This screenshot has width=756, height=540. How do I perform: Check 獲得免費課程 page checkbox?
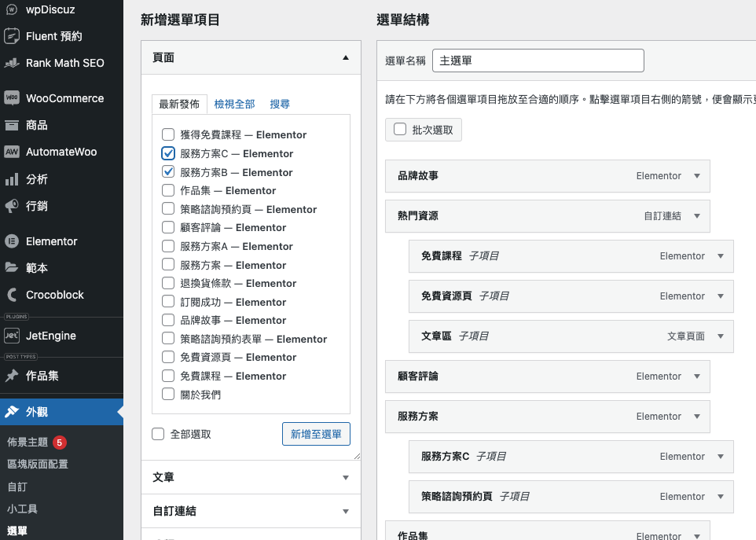tap(168, 134)
